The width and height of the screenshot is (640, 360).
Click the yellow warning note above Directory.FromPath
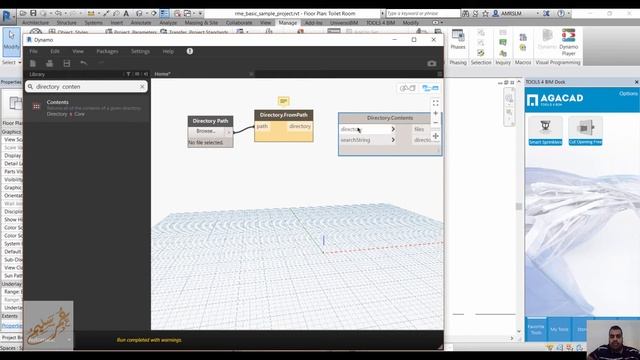tap(283, 101)
